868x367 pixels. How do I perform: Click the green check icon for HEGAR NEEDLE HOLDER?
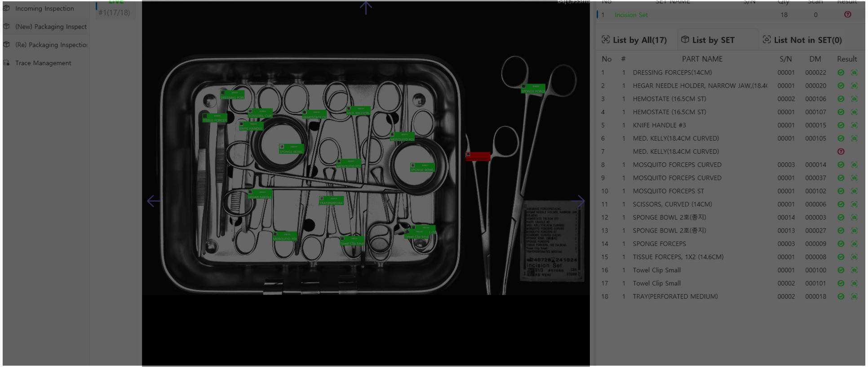click(841, 85)
